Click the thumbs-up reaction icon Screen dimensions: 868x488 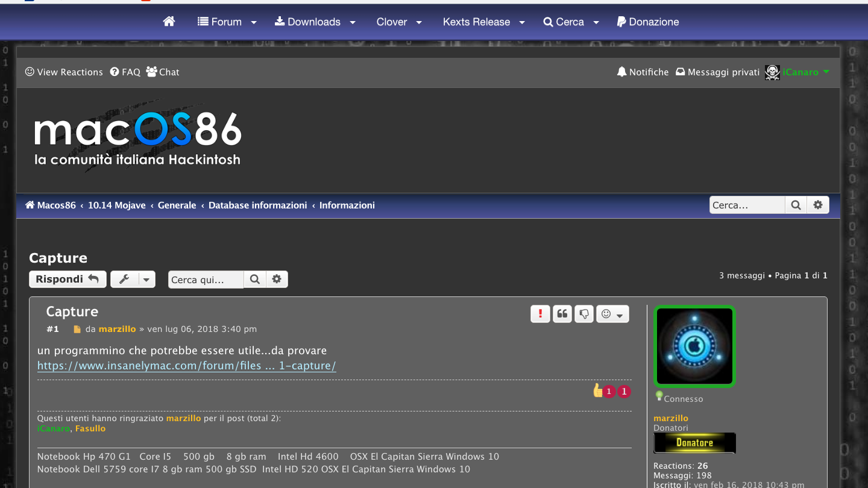tap(598, 390)
